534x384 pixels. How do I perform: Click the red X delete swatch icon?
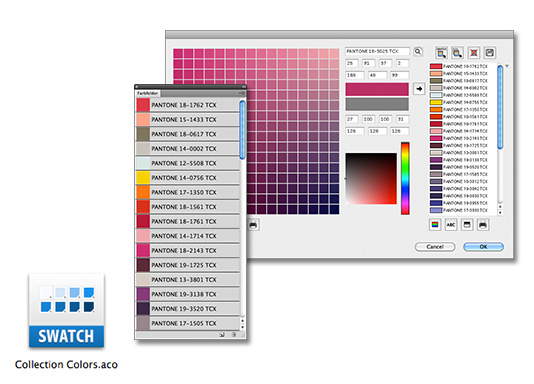point(474,53)
